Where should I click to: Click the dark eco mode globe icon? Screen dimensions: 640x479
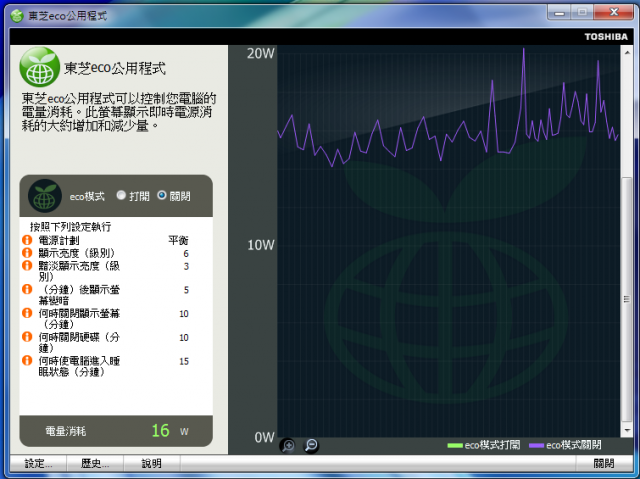click(x=44, y=196)
